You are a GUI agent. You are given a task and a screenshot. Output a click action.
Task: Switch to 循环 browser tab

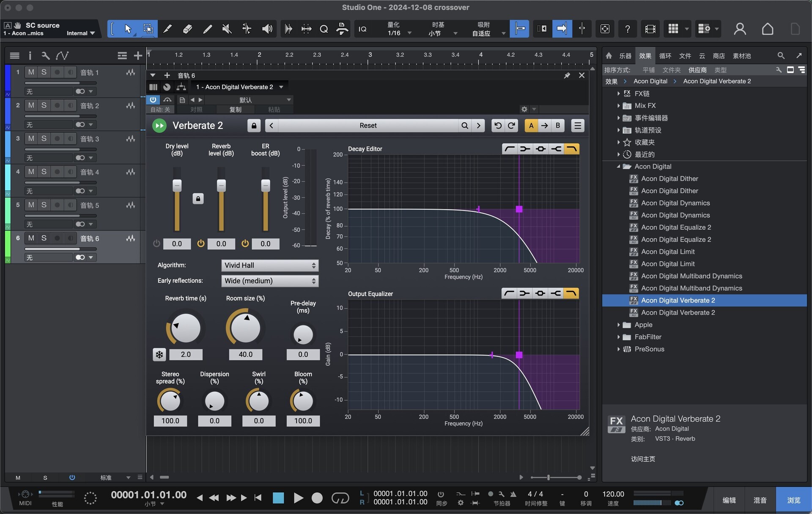(665, 56)
